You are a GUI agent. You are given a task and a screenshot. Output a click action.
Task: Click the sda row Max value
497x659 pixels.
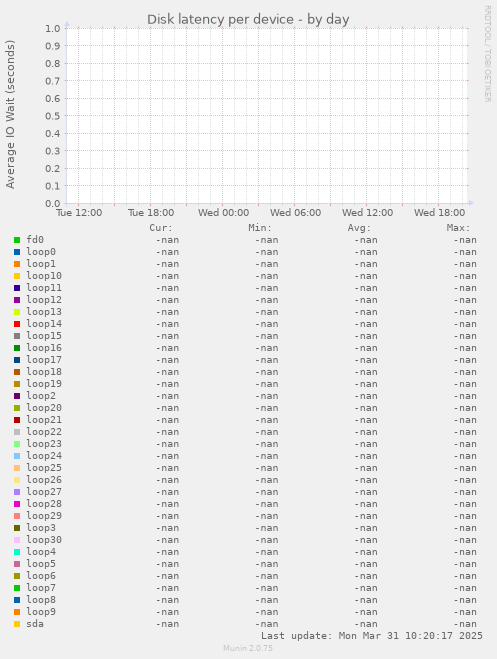tap(465, 624)
